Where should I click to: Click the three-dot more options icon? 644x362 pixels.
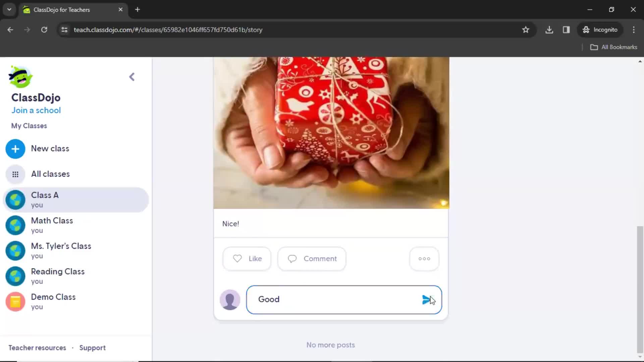[x=425, y=258]
